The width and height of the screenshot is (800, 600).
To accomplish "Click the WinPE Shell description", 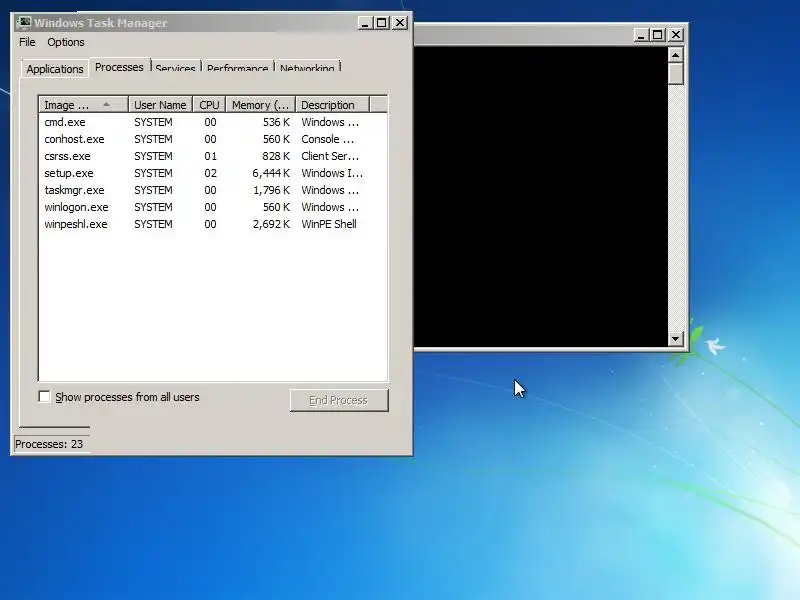I will pyautogui.click(x=329, y=224).
